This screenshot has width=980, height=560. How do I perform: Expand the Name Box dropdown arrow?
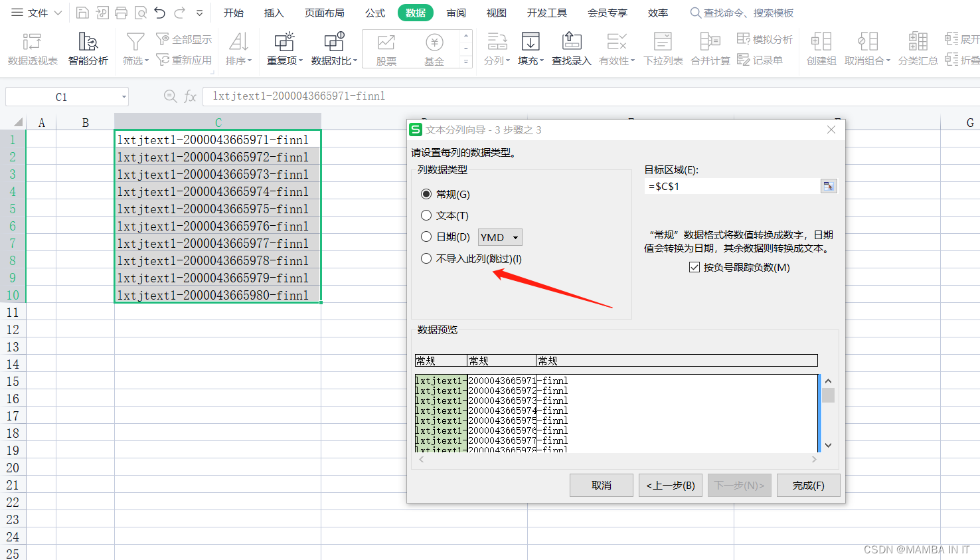[x=123, y=97]
